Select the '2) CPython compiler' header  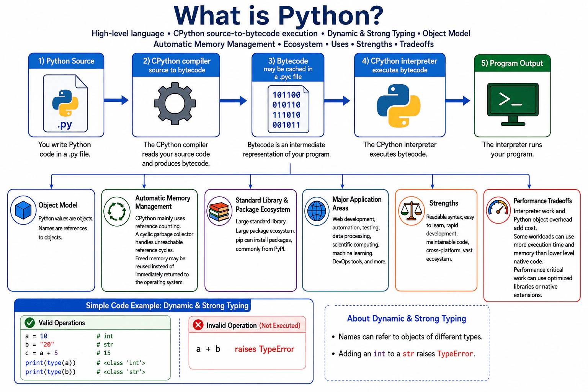pos(176,65)
